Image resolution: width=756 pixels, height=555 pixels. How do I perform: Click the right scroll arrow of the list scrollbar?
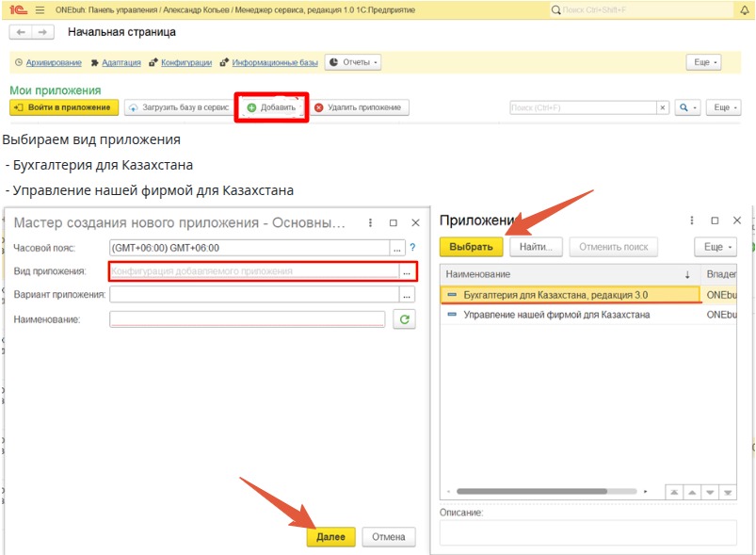[646, 491]
